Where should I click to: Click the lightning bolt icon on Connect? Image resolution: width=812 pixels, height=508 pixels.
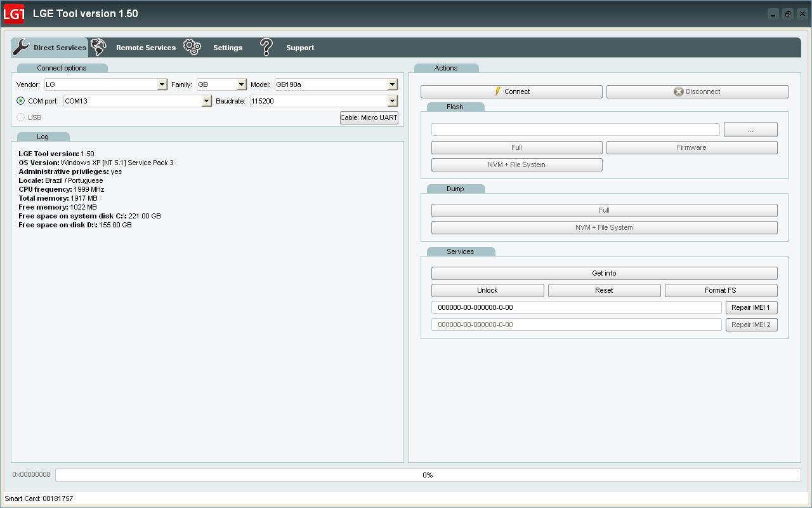(497, 91)
